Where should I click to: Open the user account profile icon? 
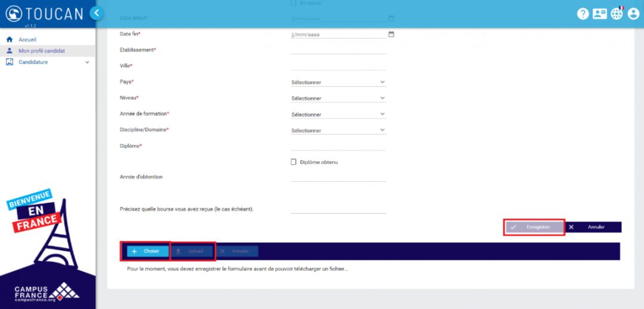tap(633, 14)
